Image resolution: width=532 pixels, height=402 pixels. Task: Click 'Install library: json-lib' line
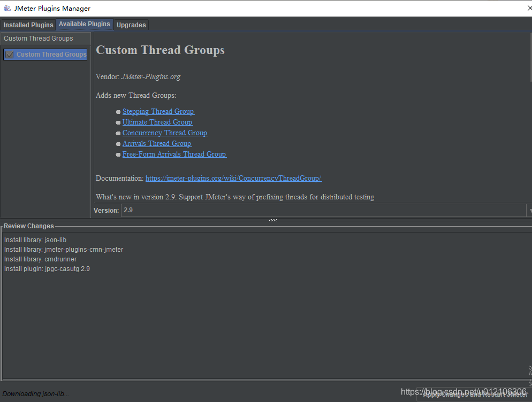(35, 240)
